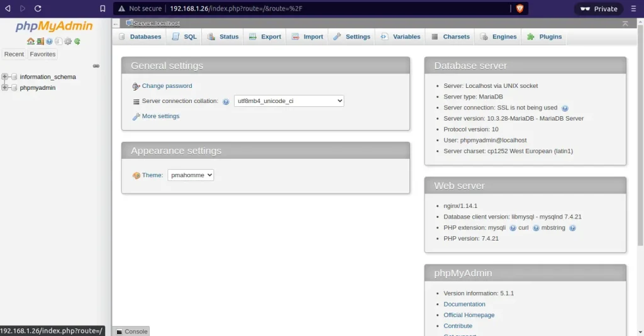The width and height of the screenshot is (644, 336).
Task: Reload navigation panel with green arrow icon
Action: (x=77, y=41)
